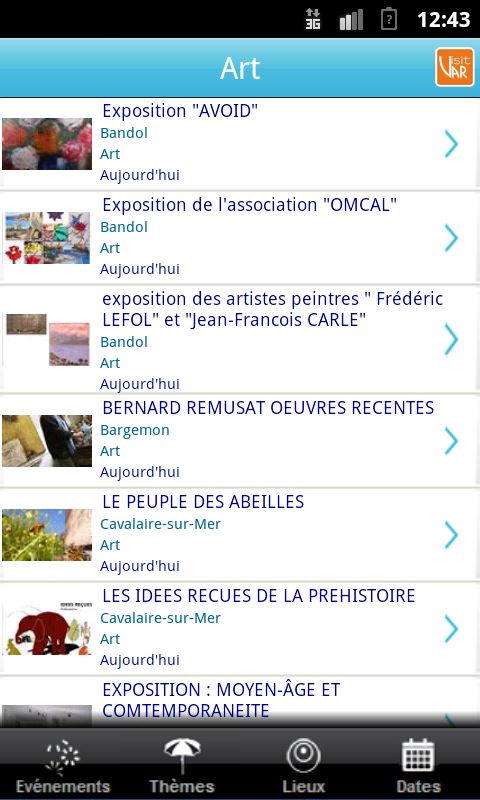Open the red bear illustration thumbnail
The height and width of the screenshot is (800, 480).
tap(47, 629)
